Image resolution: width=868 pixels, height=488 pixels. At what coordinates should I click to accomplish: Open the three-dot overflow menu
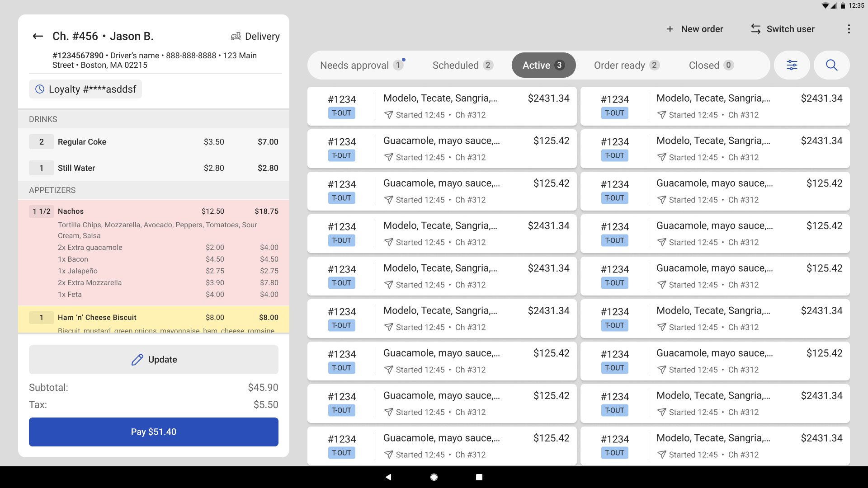pos(849,29)
